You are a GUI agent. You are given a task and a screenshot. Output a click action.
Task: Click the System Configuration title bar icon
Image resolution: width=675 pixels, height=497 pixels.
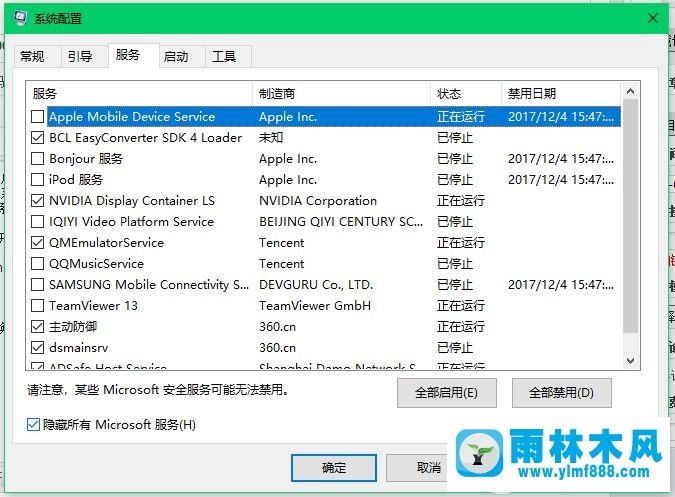click(20, 18)
